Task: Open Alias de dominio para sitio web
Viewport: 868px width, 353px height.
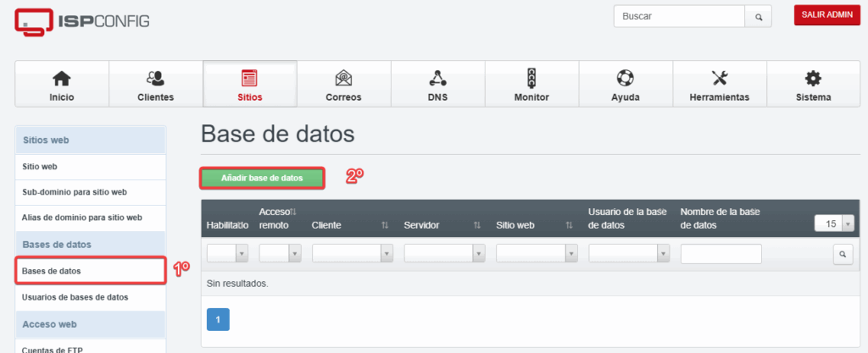Action: click(91, 218)
